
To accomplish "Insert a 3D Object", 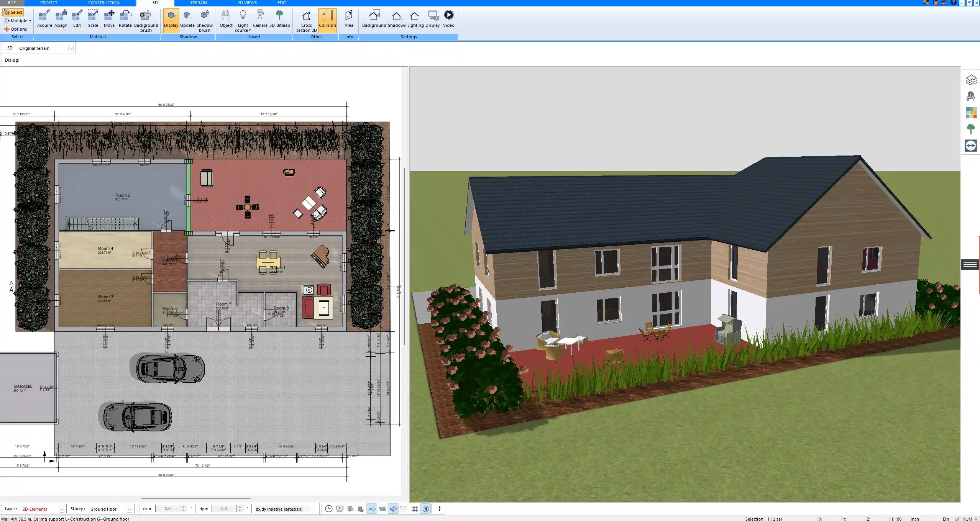I will click(226, 19).
